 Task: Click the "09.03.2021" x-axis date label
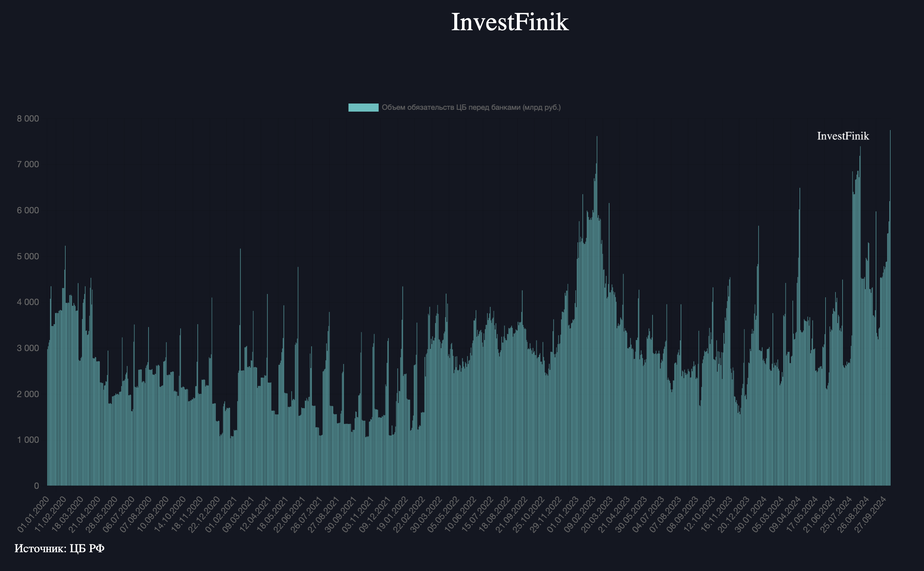[x=239, y=514]
